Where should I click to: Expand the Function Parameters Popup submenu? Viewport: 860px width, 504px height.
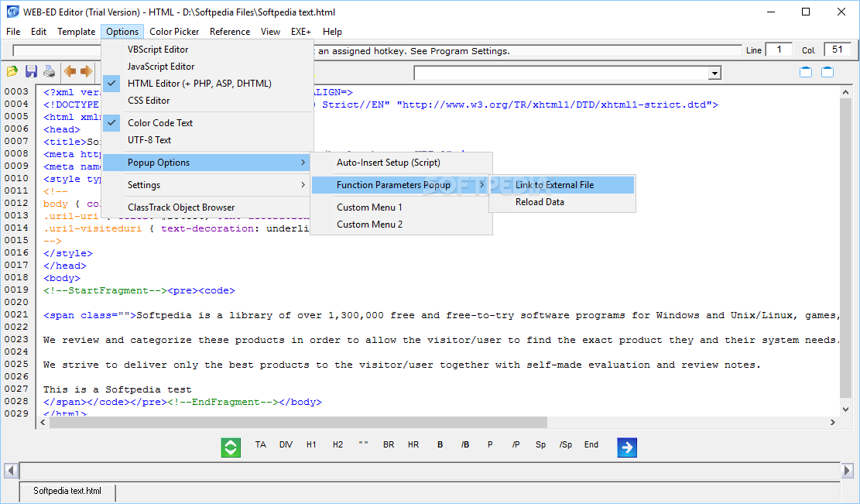point(401,185)
